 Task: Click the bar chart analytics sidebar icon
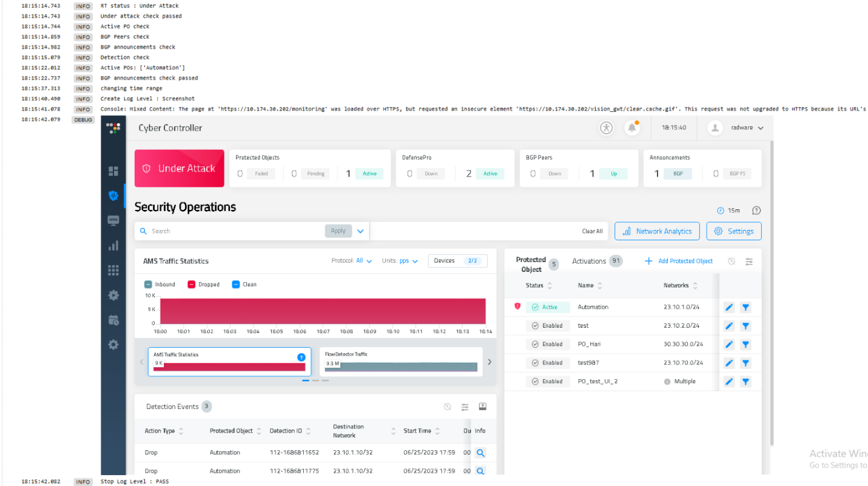pyautogui.click(x=113, y=246)
